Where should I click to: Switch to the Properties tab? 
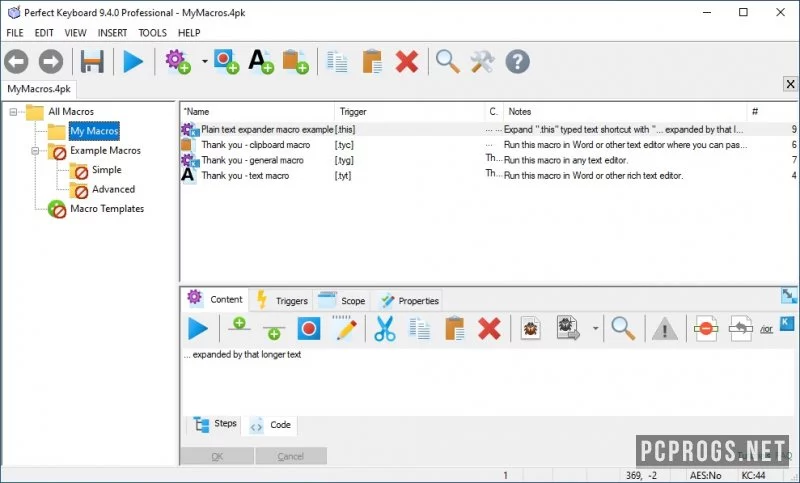pyautogui.click(x=409, y=300)
